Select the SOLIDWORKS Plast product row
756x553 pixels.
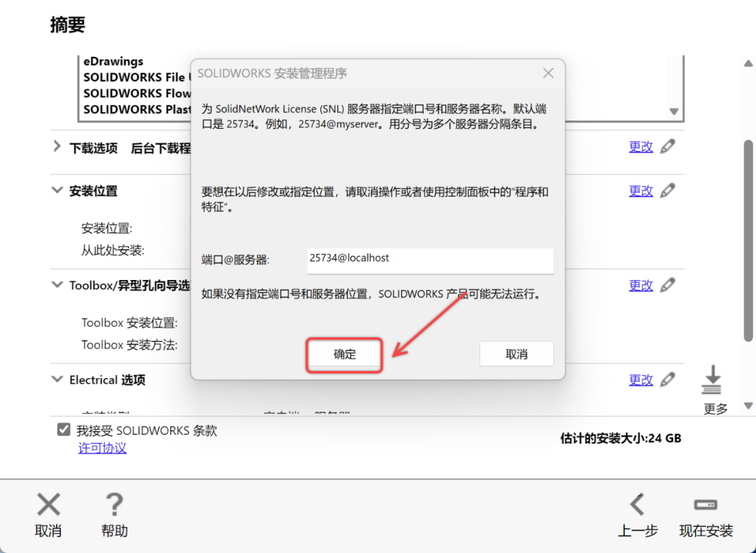(x=137, y=109)
